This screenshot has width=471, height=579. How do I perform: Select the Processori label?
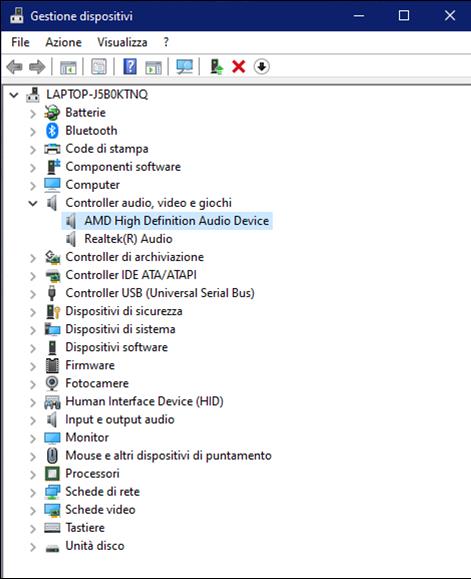click(x=92, y=473)
